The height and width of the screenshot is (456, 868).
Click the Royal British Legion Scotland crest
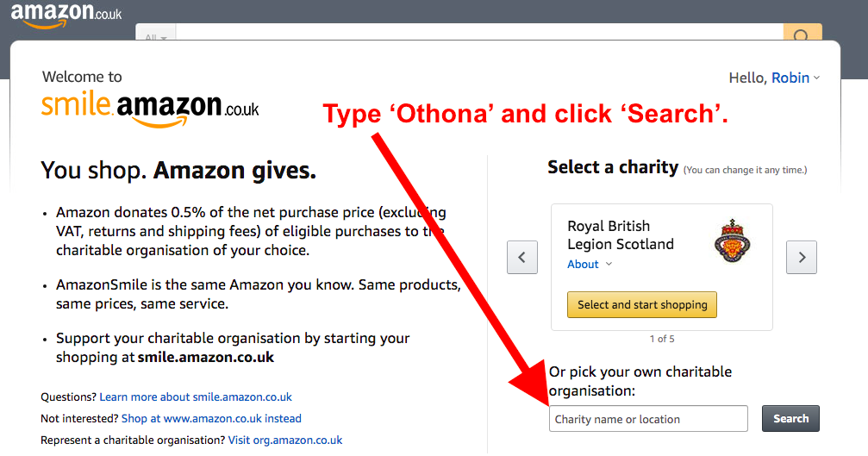coord(732,240)
